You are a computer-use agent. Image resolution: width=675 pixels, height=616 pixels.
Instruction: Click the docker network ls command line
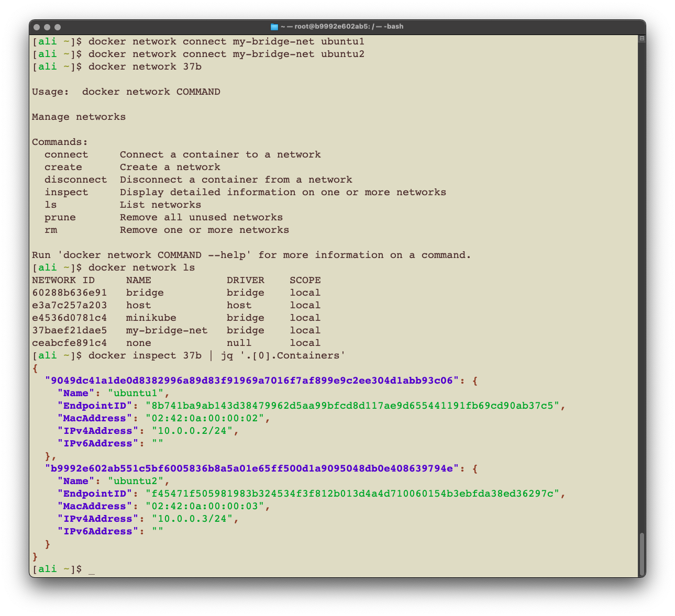(x=142, y=267)
